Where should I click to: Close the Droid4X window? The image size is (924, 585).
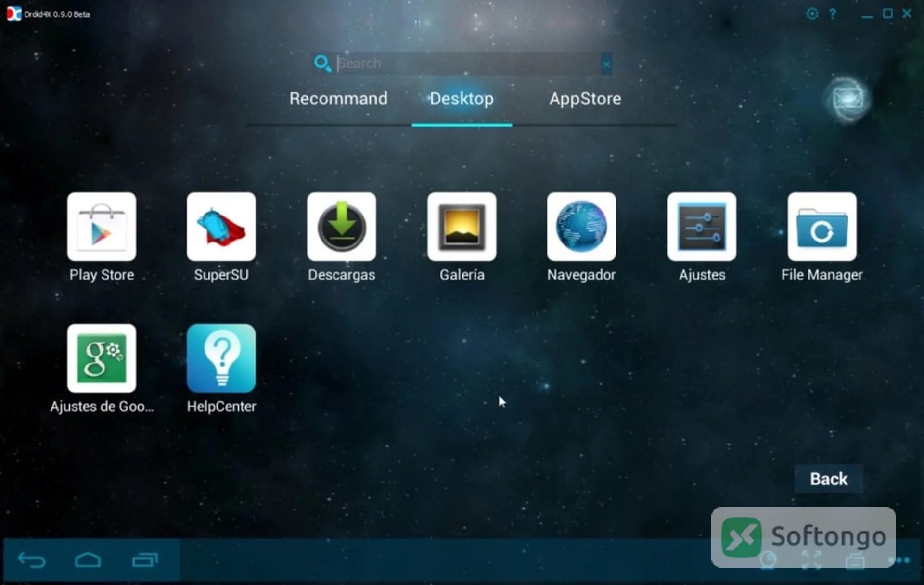(x=907, y=13)
